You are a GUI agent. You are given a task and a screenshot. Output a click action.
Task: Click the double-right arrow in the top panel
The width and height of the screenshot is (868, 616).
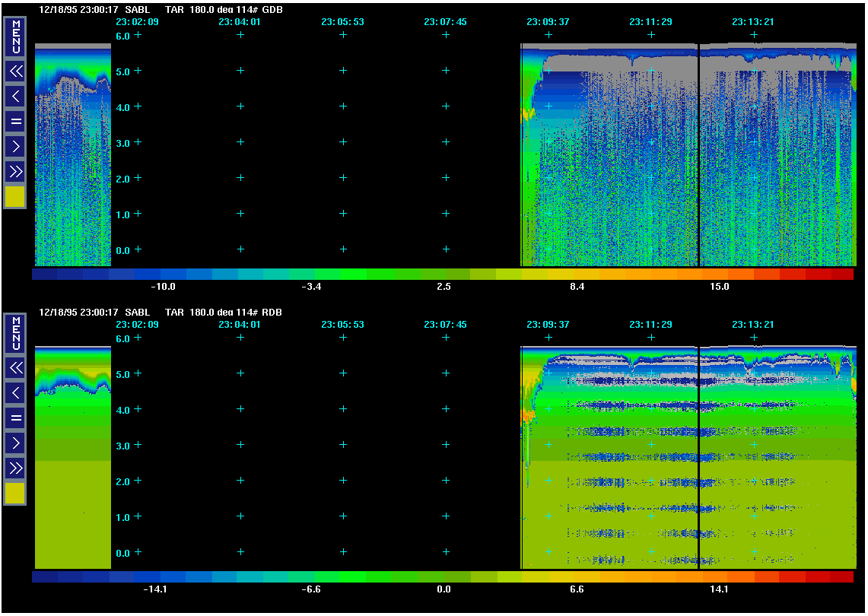click(x=15, y=171)
